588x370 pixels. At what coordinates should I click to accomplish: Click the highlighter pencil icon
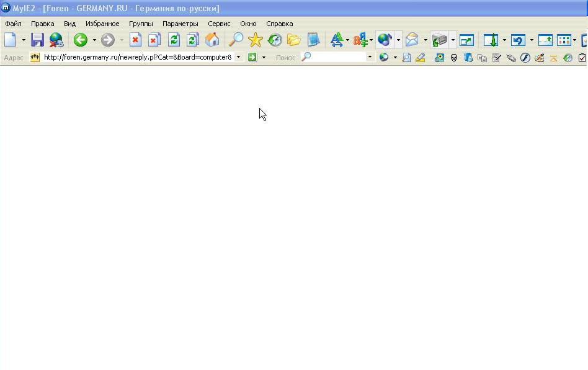tap(421, 58)
